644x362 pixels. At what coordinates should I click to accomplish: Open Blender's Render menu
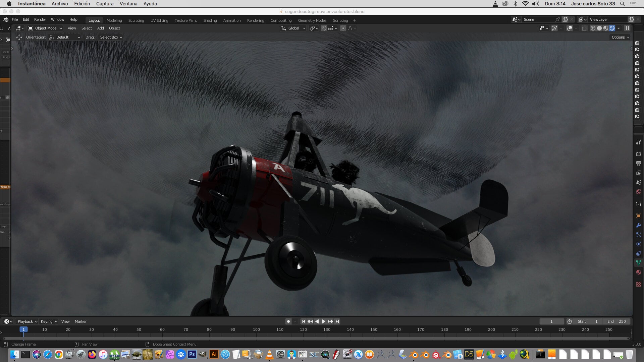pos(40,19)
